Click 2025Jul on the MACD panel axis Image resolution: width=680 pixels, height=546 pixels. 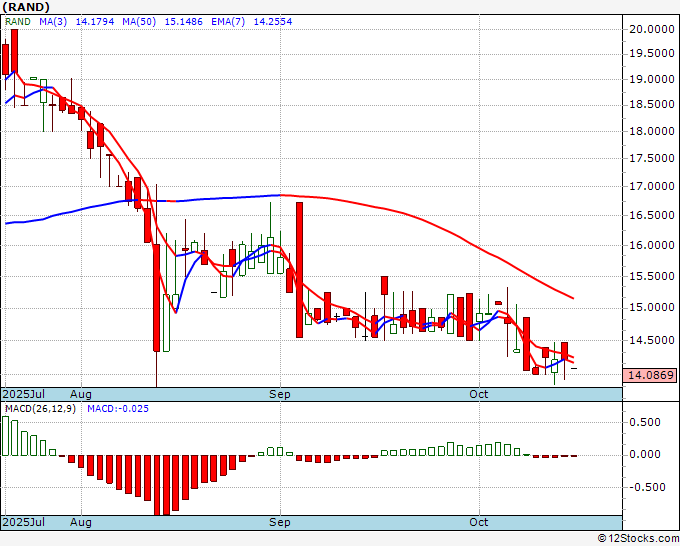pos(24,522)
